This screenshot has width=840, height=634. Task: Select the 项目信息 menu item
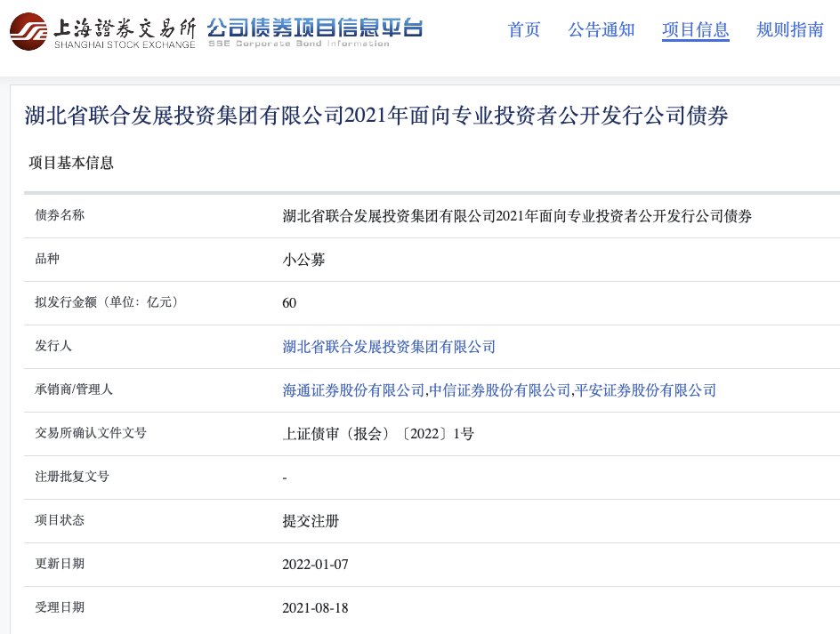coord(695,29)
